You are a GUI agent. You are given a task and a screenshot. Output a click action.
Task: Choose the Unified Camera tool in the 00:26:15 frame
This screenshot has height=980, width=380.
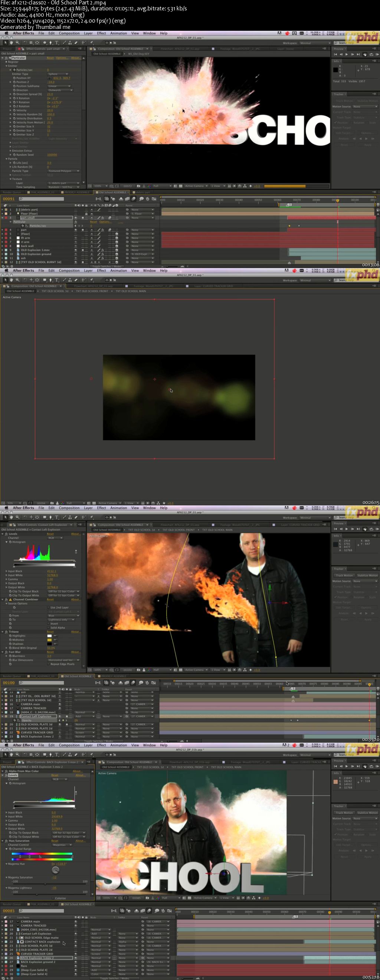tap(31, 280)
